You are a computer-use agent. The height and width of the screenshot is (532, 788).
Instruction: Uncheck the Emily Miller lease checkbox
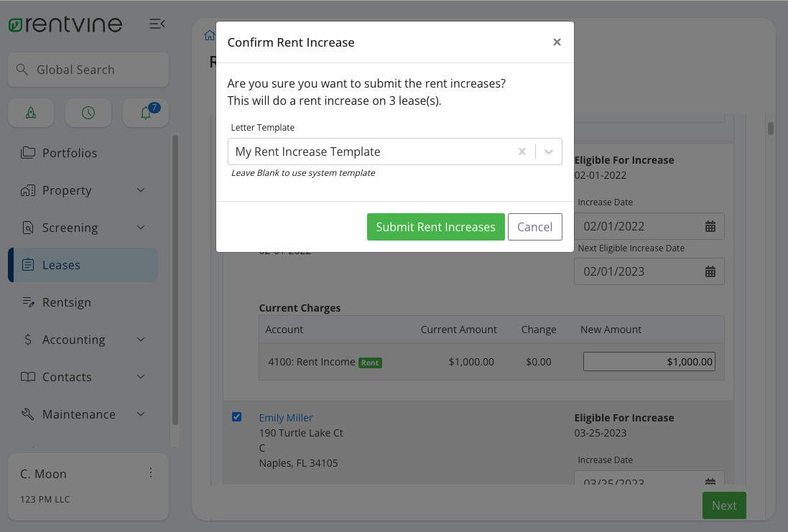[x=237, y=417]
